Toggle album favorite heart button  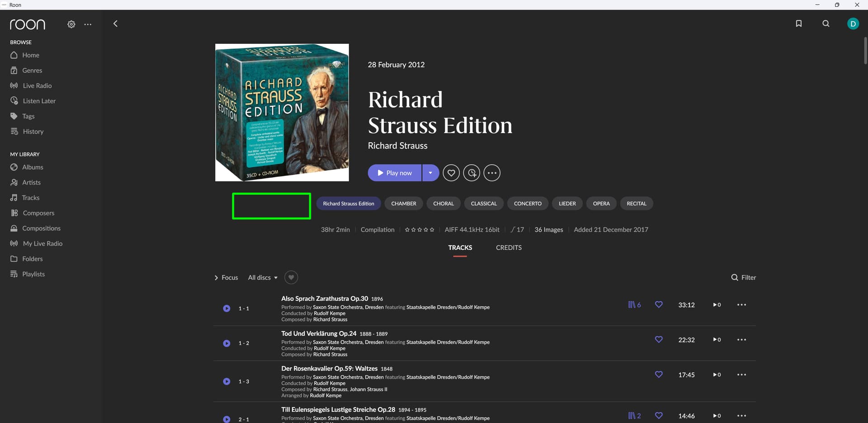click(451, 173)
